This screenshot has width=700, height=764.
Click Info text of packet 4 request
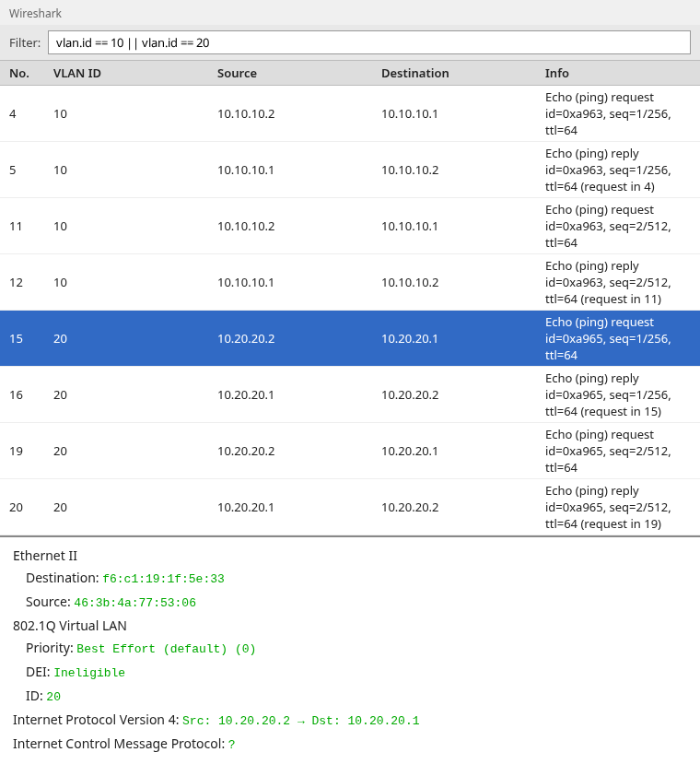[x=608, y=114]
